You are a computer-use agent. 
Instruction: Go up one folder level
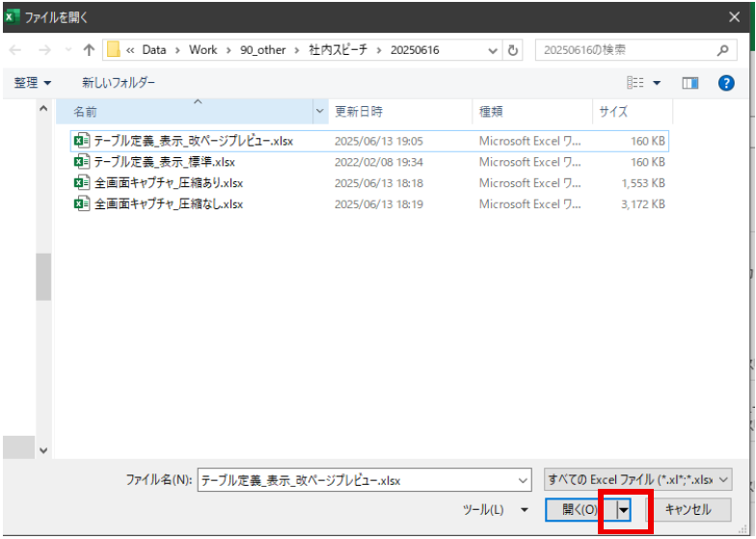pyautogui.click(x=89, y=50)
